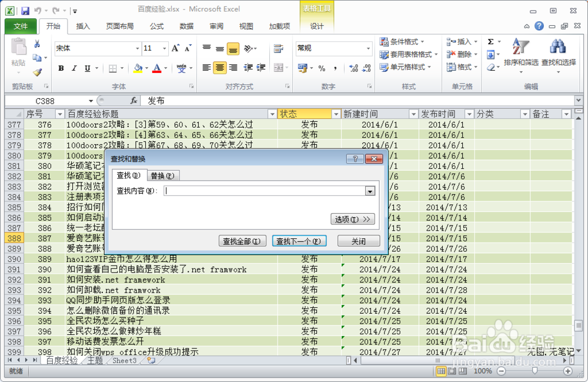Expand the 单元格样式 dropdown
Image resolution: width=588 pixels, height=382 pixels.
[429, 67]
